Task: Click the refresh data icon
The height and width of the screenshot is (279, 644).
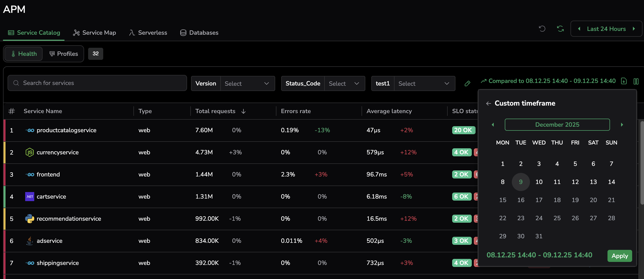Action: pyautogui.click(x=560, y=29)
